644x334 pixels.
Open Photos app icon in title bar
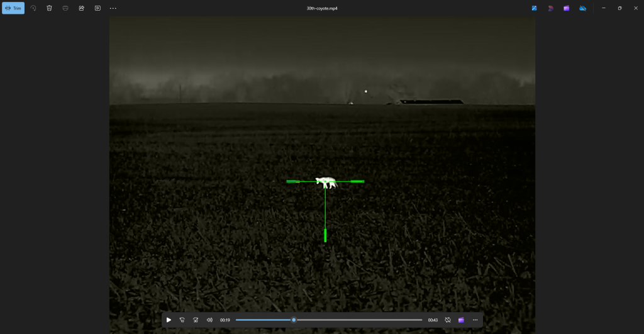pyautogui.click(x=534, y=8)
